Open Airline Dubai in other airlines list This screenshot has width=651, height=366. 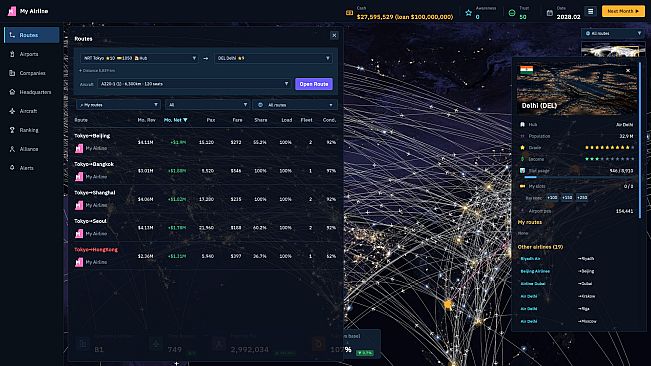(x=533, y=284)
